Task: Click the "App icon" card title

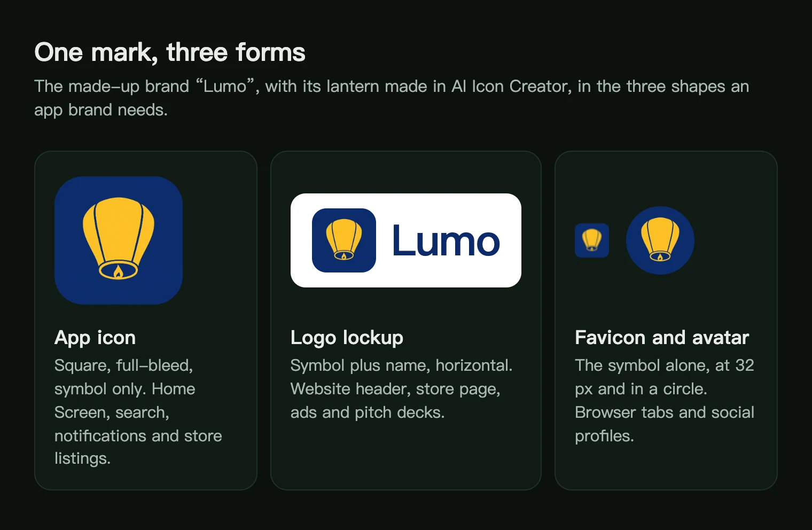Action: pos(95,338)
